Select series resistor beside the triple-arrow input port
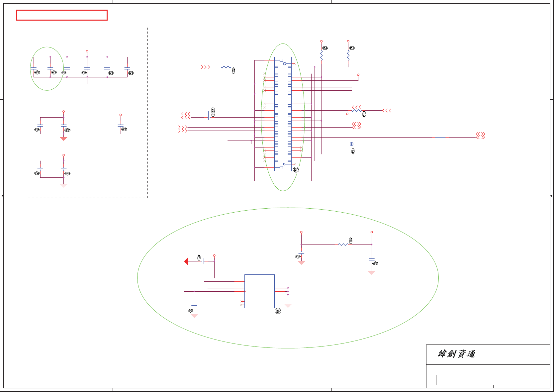554x392 pixels. click(x=226, y=67)
